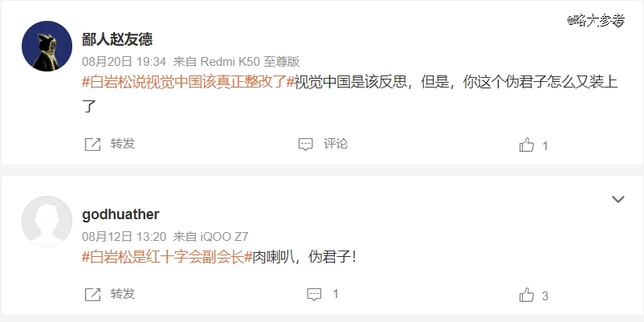Open hashtag 白岩松说视觉中国该真正整改了

[x=189, y=82]
